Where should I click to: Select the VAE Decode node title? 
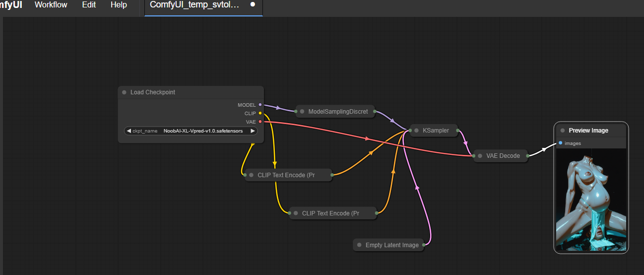(x=503, y=156)
